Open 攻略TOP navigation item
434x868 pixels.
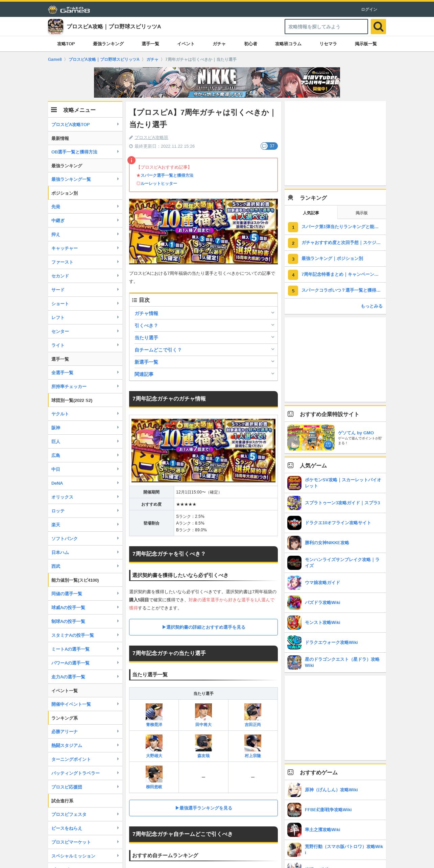(66, 44)
